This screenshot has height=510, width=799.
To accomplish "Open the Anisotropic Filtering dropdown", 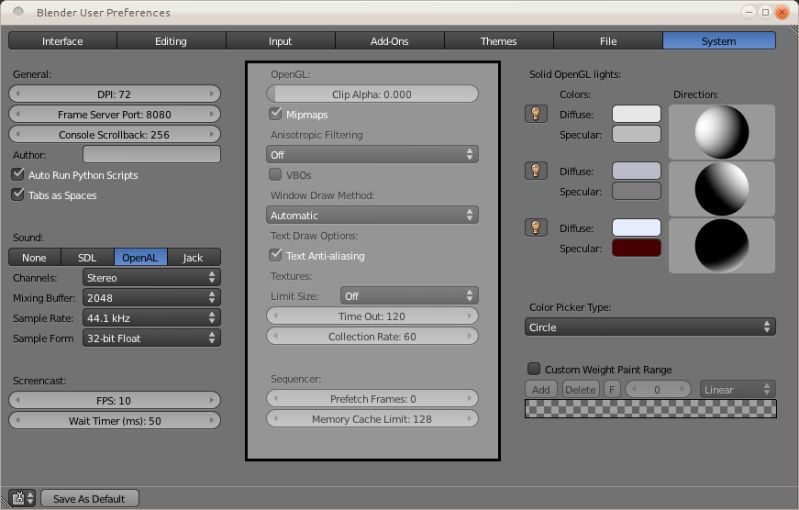I will [372, 154].
